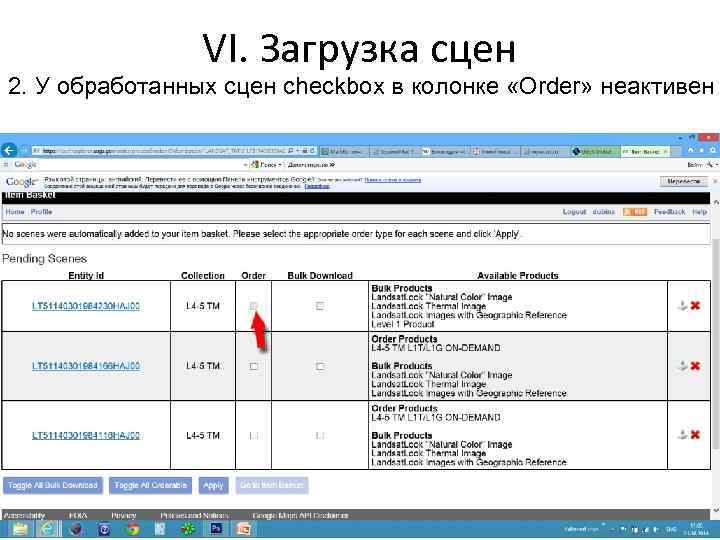Open the FOIA footer link
720x540 pixels.
[78, 515]
